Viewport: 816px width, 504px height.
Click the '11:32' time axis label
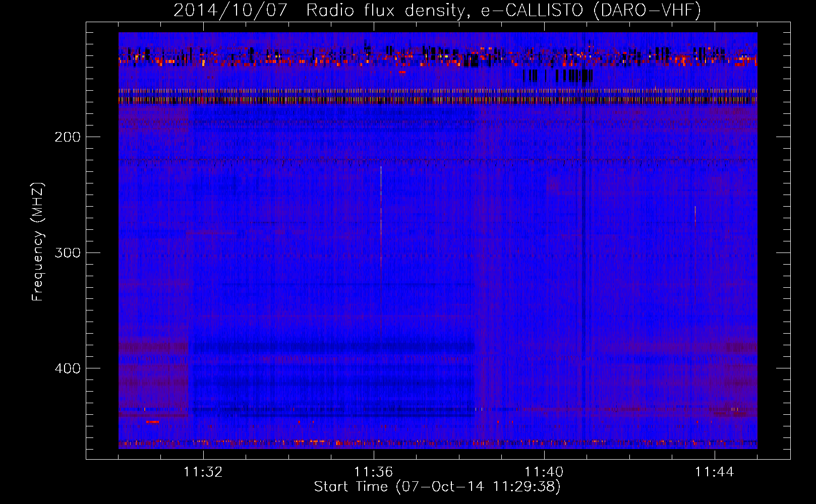point(203,472)
